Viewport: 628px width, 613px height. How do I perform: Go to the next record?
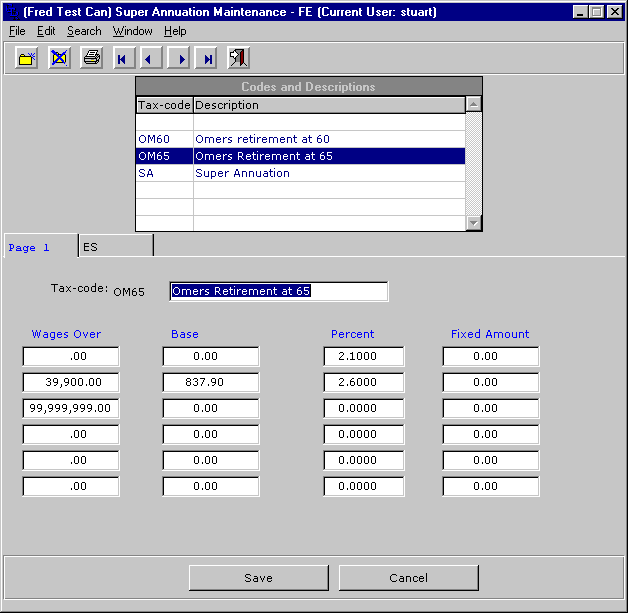(180, 59)
